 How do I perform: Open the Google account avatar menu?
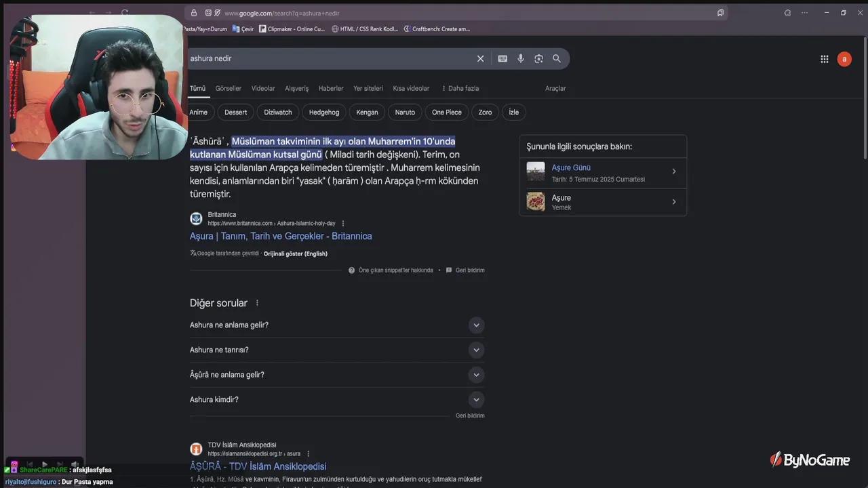click(844, 59)
